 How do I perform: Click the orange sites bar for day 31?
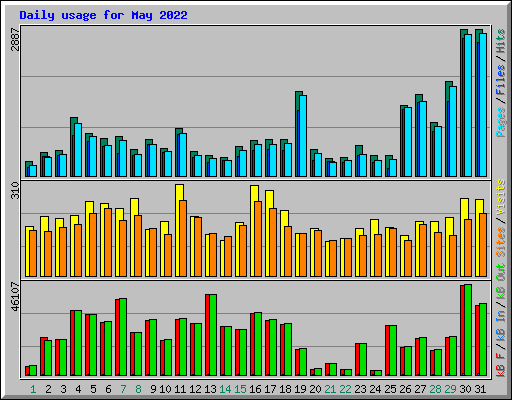click(483, 245)
